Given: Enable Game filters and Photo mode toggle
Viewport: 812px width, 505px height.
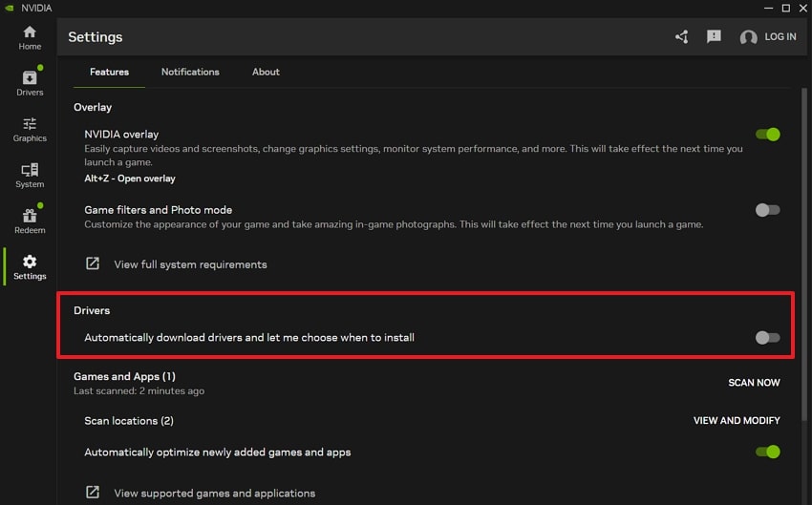Looking at the screenshot, I should 767,210.
